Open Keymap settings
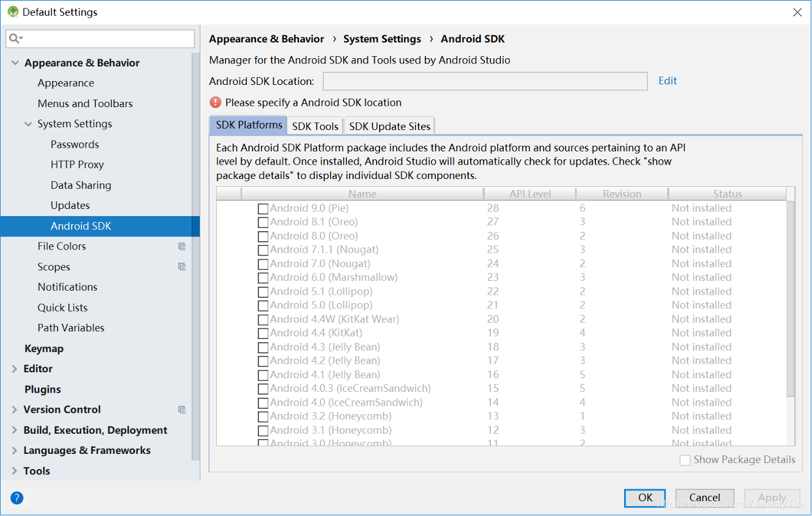 pyautogui.click(x=44, y=349)
